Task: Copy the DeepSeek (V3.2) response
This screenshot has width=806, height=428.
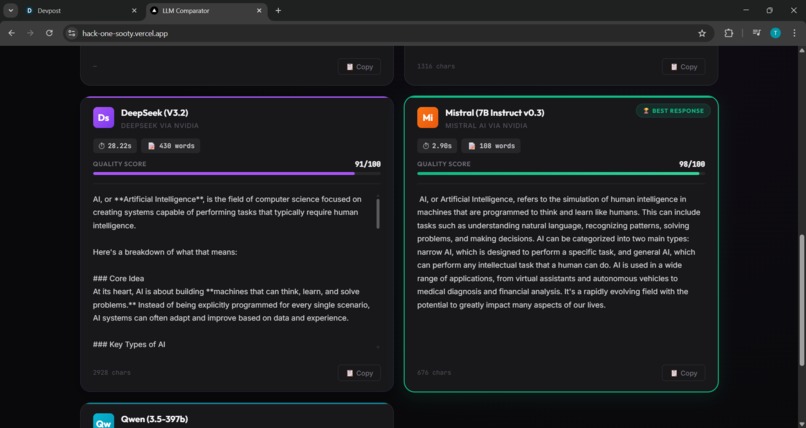Action: point(359,373)
